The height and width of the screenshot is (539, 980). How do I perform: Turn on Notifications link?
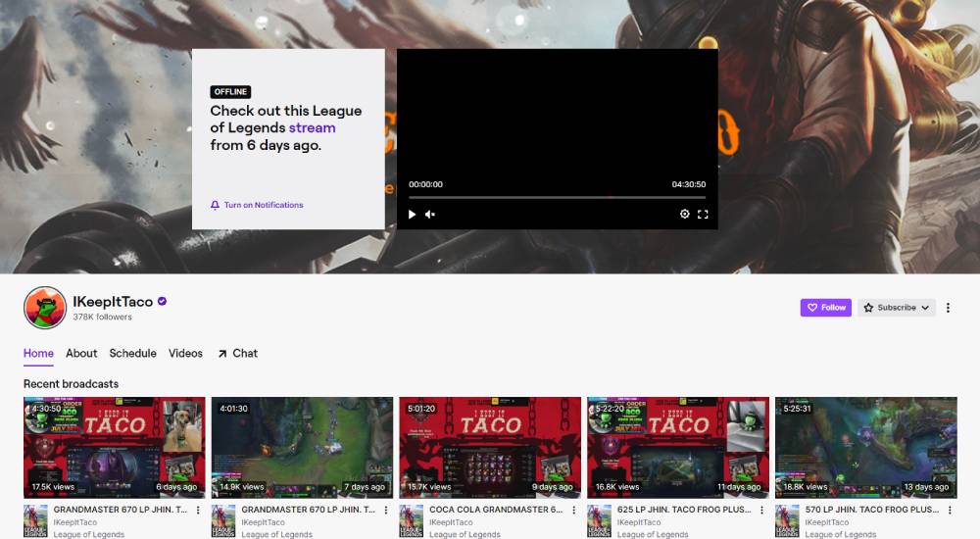click(257, 205)
